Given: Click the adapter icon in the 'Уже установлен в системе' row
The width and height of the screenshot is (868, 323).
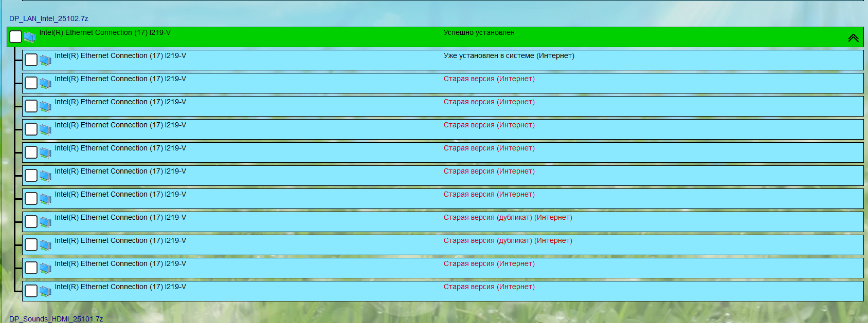Looking at the screenshot, I should [x=45, y=60].
